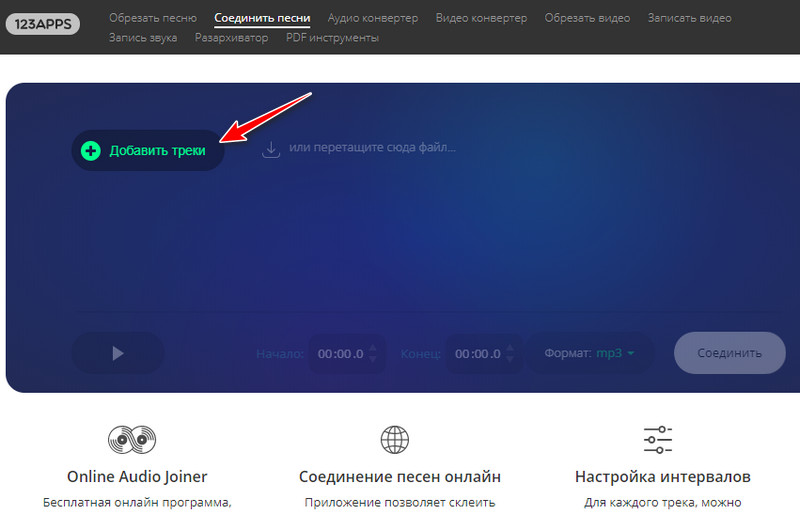Click the Добавить треки button
The width and height of the screenshot is (800, 515).
pos(148,151)
